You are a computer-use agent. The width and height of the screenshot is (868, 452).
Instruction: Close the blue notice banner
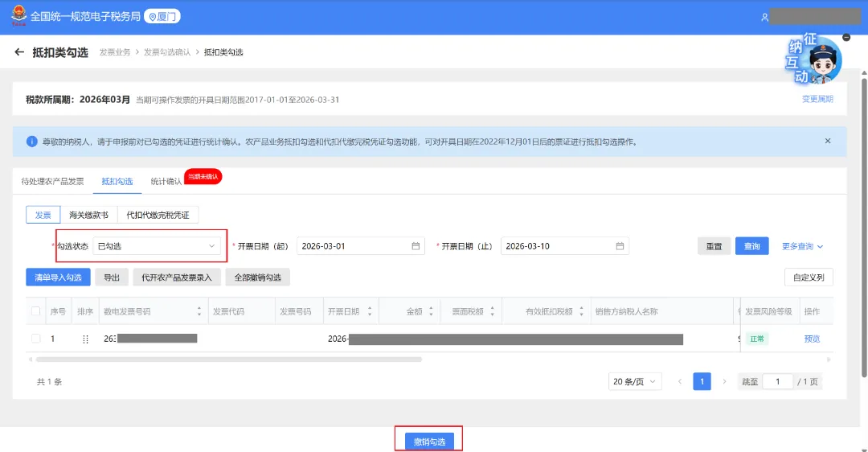(x=828, y=142)
